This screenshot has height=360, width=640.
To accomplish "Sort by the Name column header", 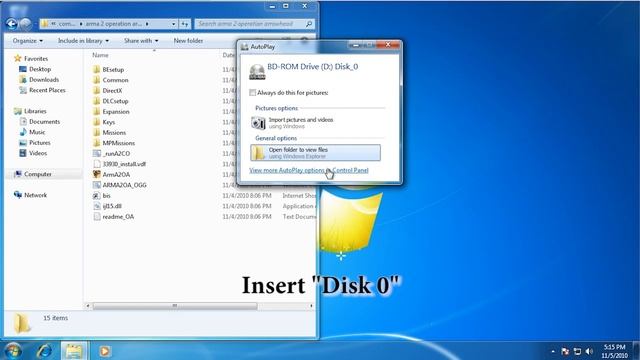I will tap(100, 55).
